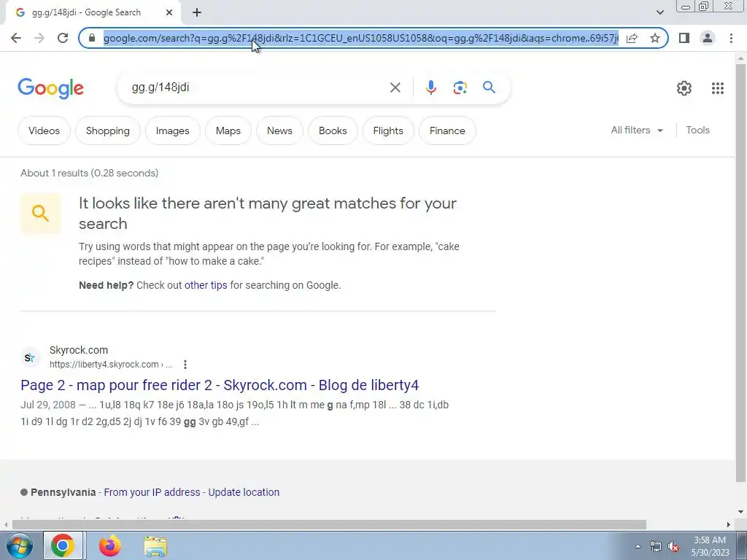Click 'From your IP address' link
Image resolution: width=747 pixels, height=560 pixels.
point(152,492)
